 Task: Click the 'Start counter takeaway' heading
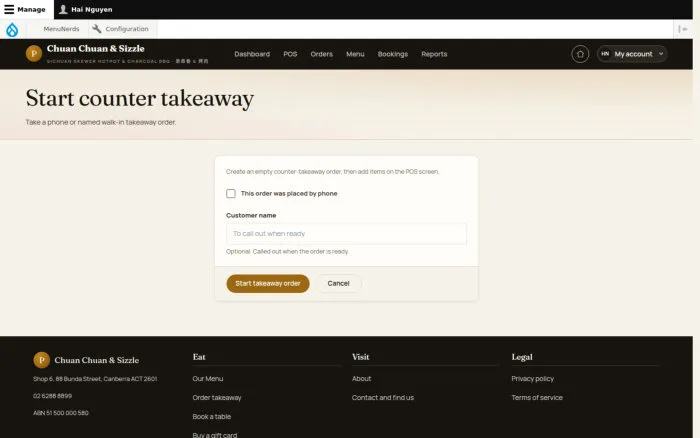(x=140, y=98)
